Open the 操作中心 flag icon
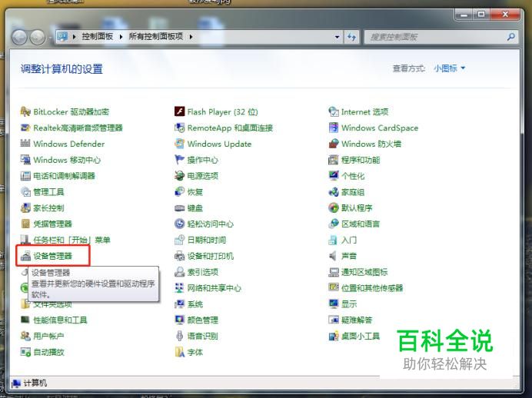 (x=179, y=160)
